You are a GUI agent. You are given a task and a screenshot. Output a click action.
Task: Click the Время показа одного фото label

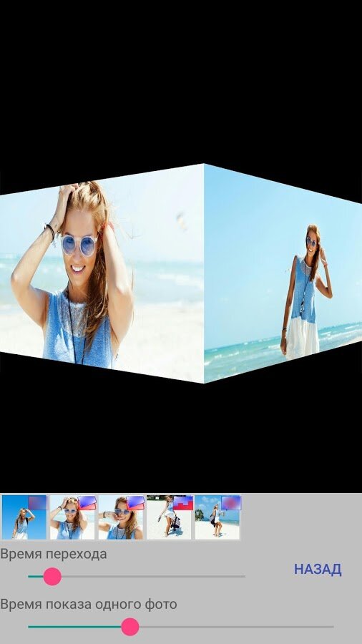[x=88, y=605]
